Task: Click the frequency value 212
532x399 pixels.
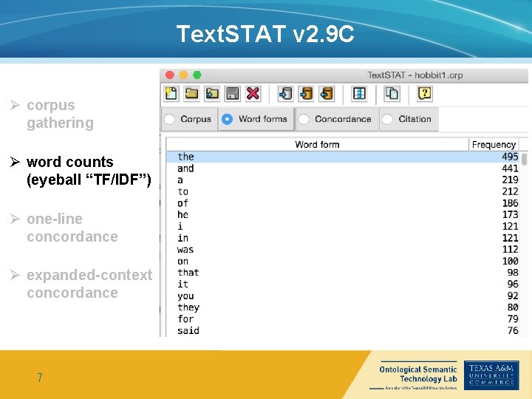Action: point(510,191)
